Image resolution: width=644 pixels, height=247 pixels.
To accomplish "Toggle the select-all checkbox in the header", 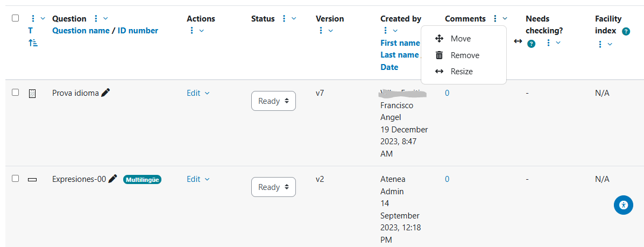I will (x=16, y=18).
